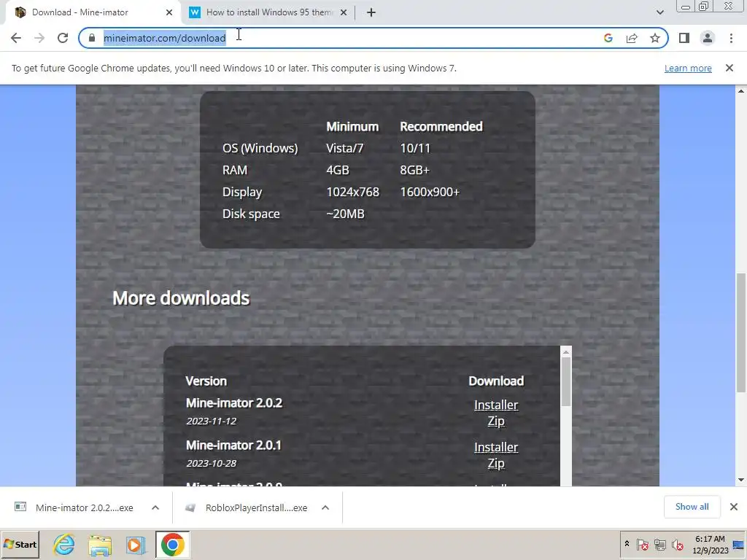Expand options for the RobloxPlayerInstaller download
Screen dimensions: 747x560
click(325, 507)
